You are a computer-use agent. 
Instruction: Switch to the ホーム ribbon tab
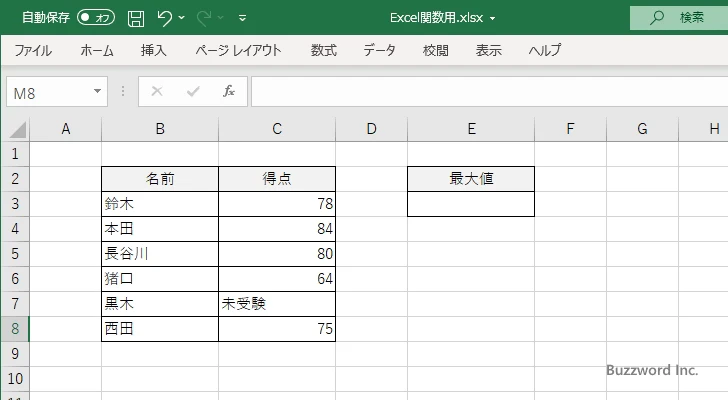point(97,50)
